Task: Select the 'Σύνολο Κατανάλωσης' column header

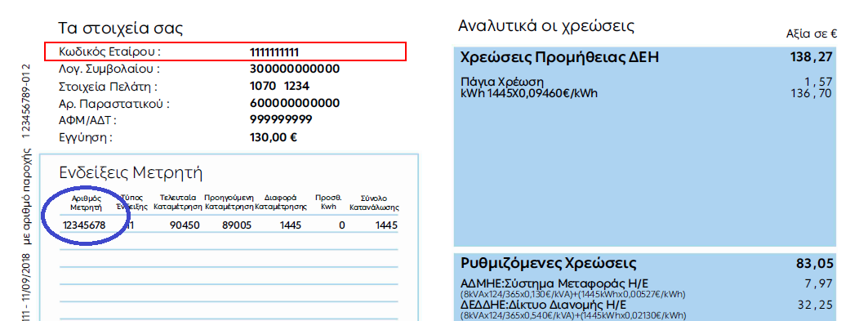Action: coord(374,203)
